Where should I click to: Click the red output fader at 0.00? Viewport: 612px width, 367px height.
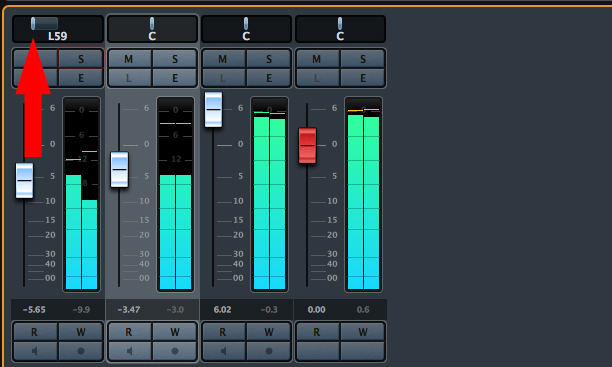coord(307,145)
